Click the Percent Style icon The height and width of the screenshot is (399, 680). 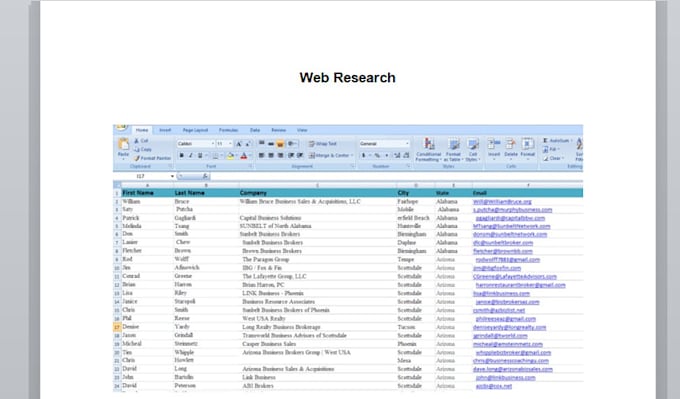point(377,155)
